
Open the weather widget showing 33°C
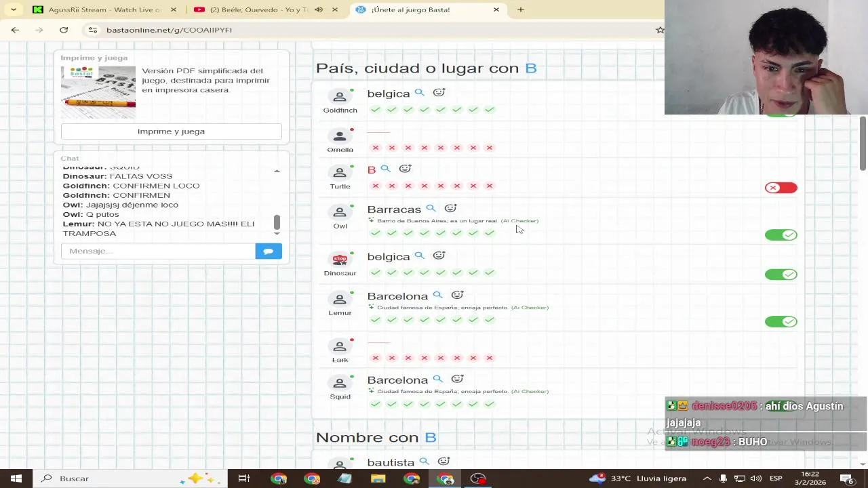point(637,479)
